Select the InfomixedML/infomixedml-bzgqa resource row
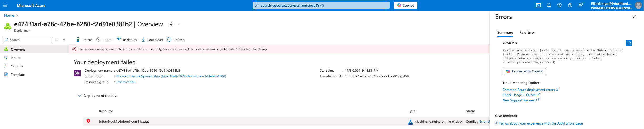This screenshot has width=644, height=129. tap(287, 121)
